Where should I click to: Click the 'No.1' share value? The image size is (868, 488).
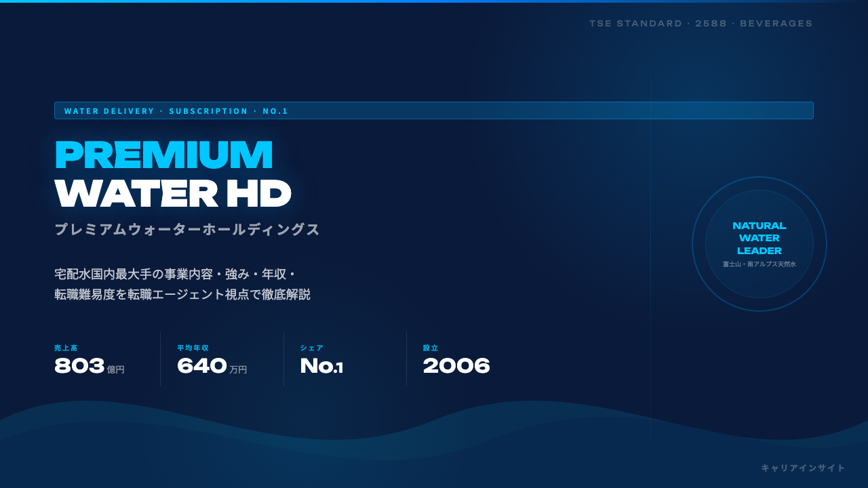(x=321, y=366)
